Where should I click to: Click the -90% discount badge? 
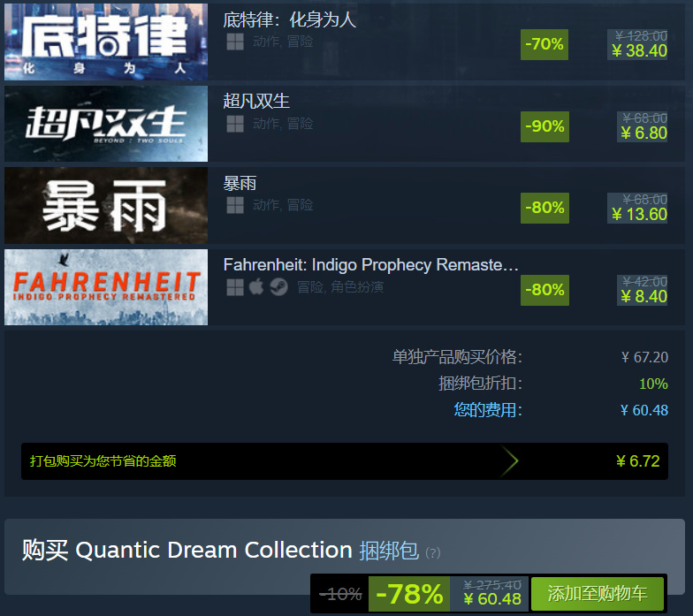coord(544,126)
